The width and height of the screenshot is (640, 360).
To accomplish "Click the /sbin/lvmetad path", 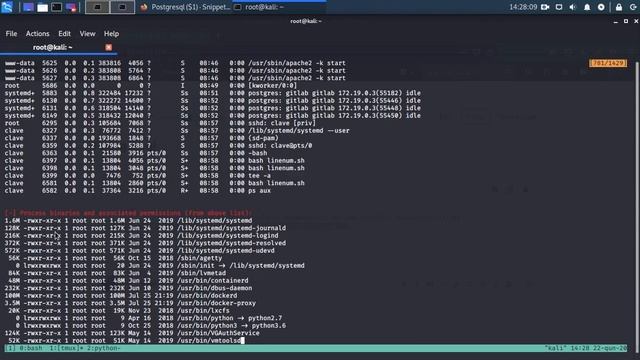I will (x=201, y=273).
